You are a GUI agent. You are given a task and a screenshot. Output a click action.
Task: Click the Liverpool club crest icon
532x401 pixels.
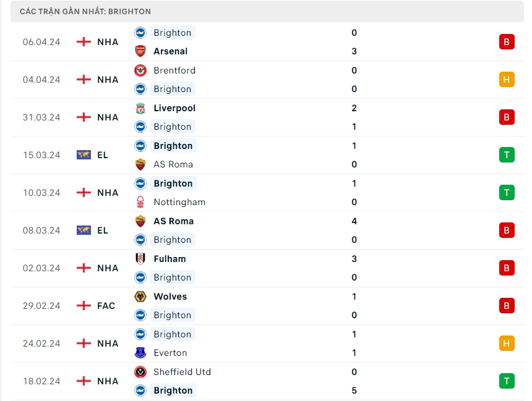point(140,108)
